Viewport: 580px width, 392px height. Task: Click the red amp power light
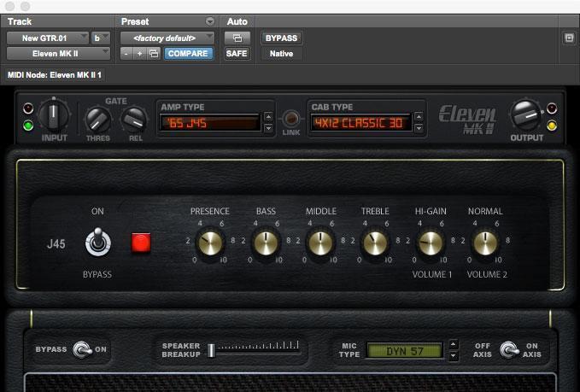pos(140,243)
